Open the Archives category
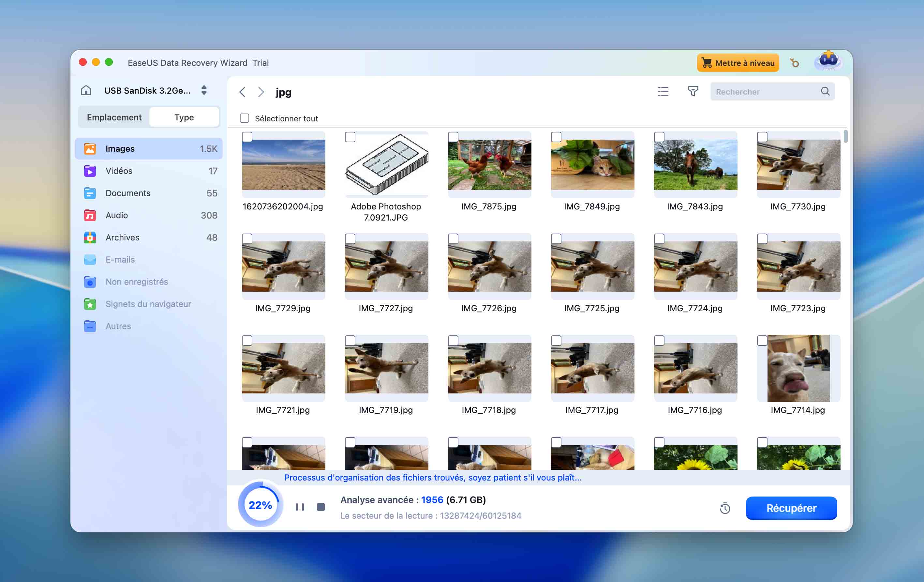This screenshot has height=582, width=924. [x=122, y=237]
